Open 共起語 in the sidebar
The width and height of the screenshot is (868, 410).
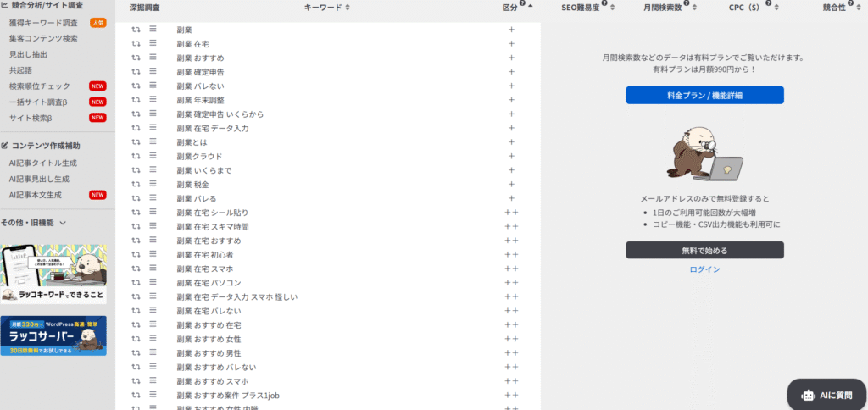coord(20,70)
